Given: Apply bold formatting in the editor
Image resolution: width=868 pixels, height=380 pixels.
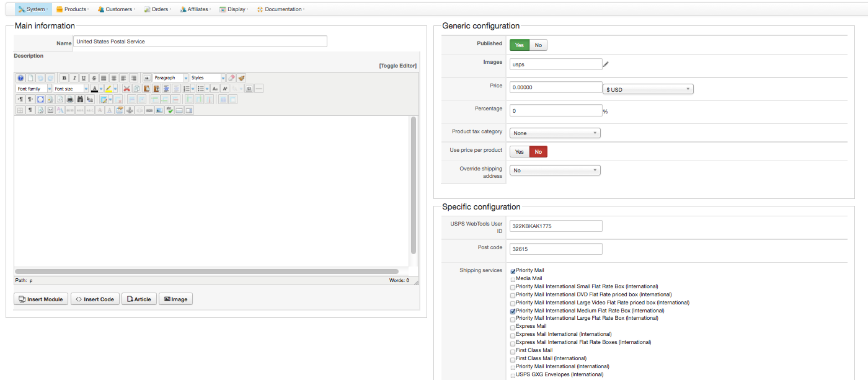Looking at the screenshot, I should 64,78.
